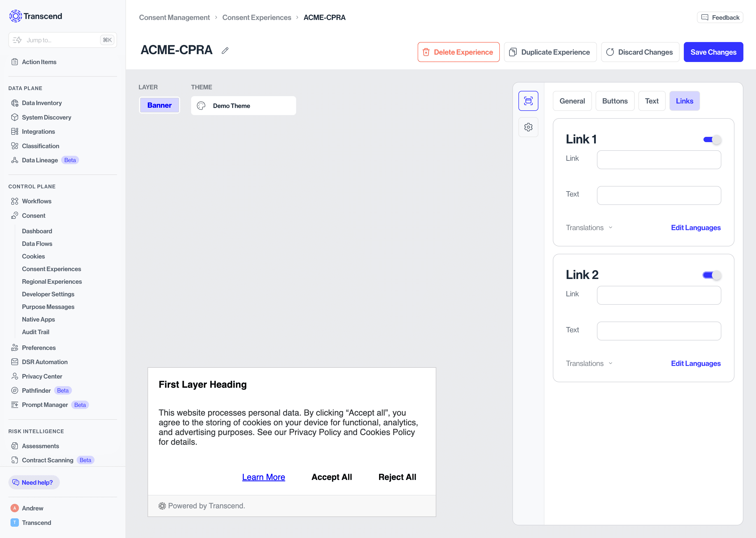The image size is (756, 538).
Task: Toggle the Link 1 switch off
Action: pyautogui.click(x=712, y=139)
